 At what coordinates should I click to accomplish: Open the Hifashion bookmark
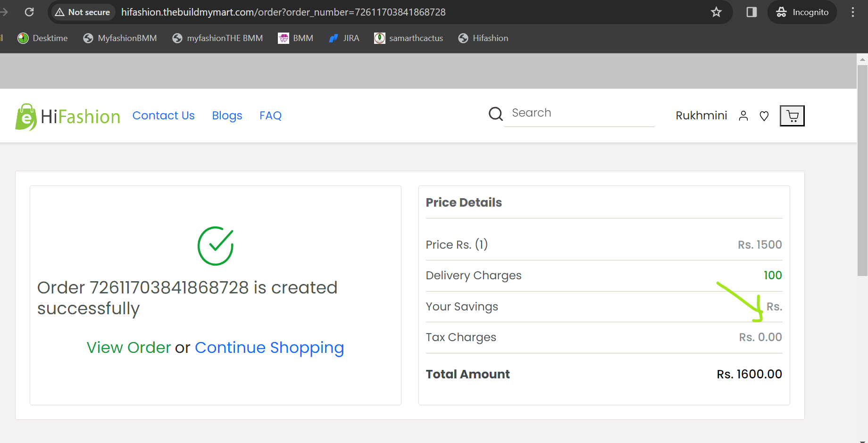click(484, 38)
